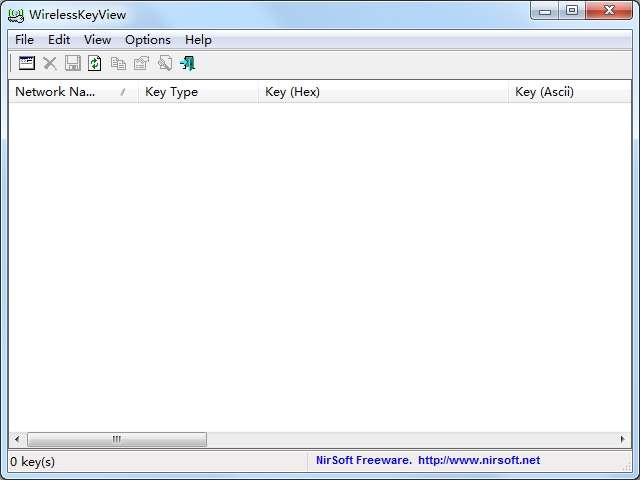Open the Edit menu
Screen dimensions: 640x480
coord(59,40)
